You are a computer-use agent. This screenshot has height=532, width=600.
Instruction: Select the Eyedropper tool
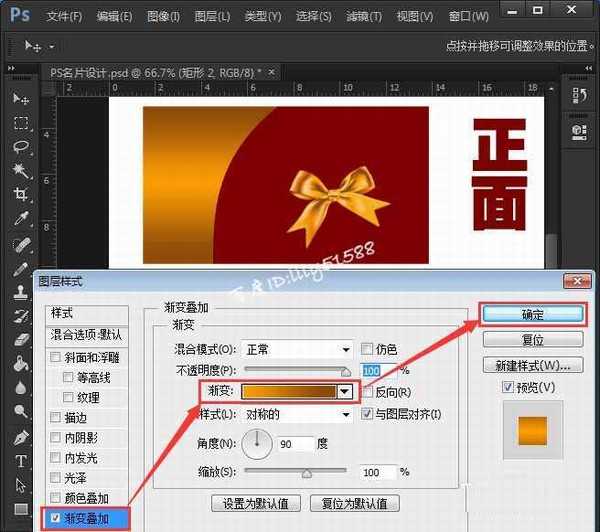click(20, 219)
